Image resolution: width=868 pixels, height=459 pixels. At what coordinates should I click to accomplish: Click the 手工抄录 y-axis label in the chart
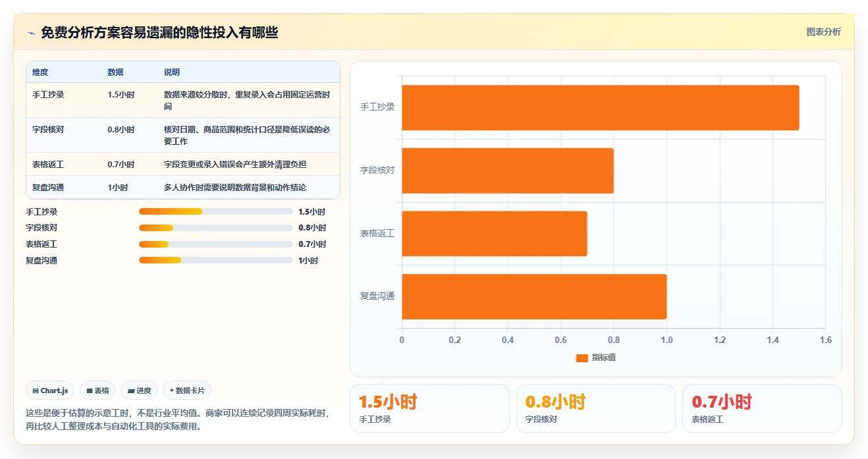tap(377, 107)
